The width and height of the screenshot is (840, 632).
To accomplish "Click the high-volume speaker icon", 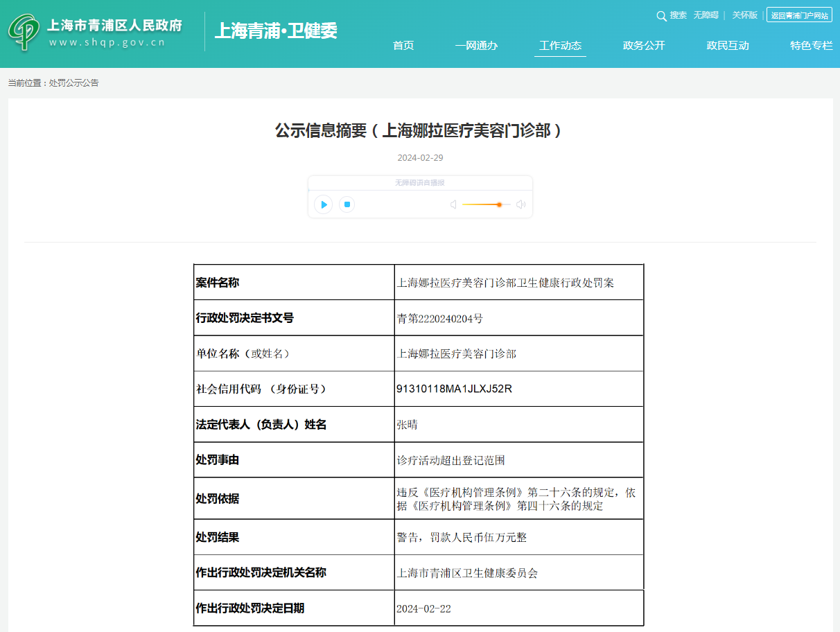I will [x=520, y=204].
